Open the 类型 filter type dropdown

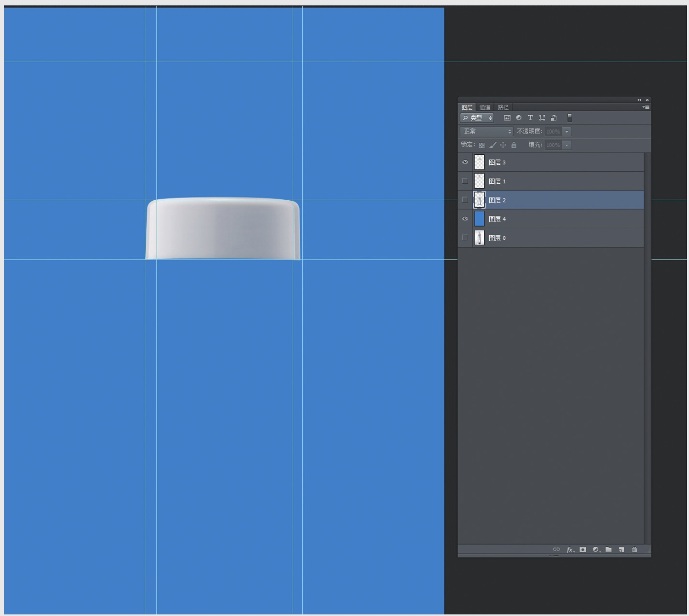477,118
